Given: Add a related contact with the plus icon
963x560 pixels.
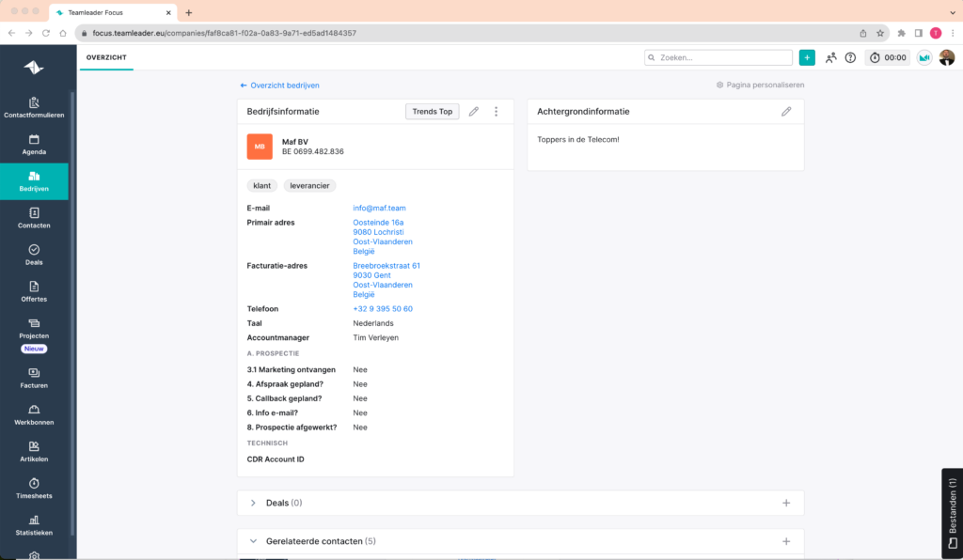Looking at the screenshot, I should 786,541.
